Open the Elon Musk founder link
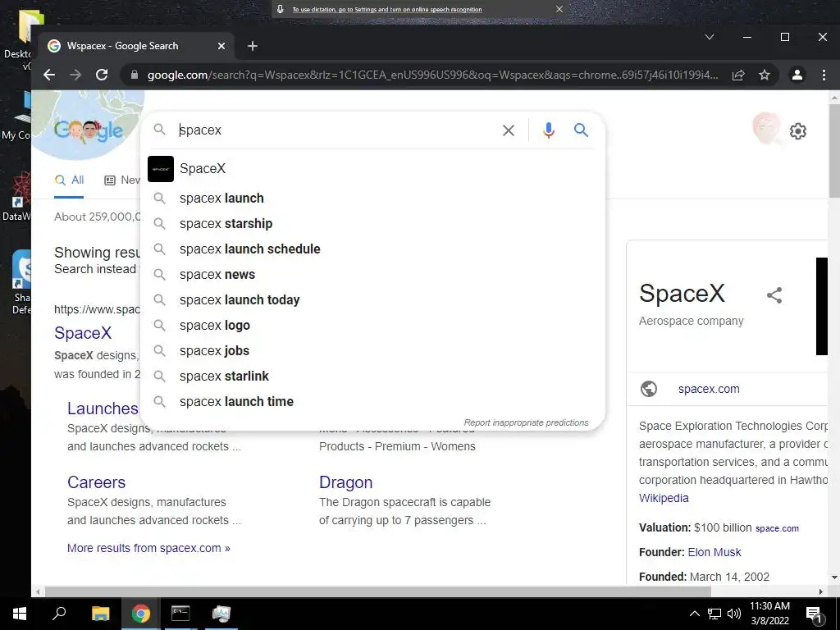 click(714, 552)
